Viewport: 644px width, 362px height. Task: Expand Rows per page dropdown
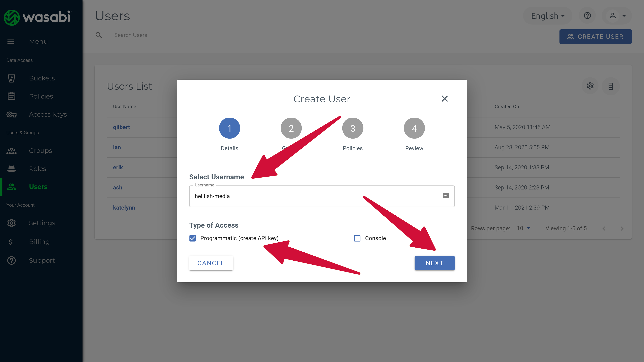[523, 228]
